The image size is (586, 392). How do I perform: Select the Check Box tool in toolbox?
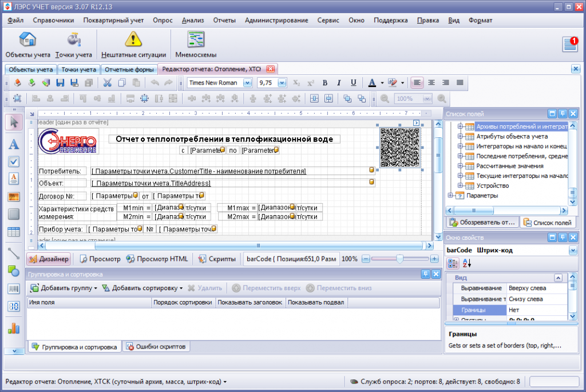[14, 161]
